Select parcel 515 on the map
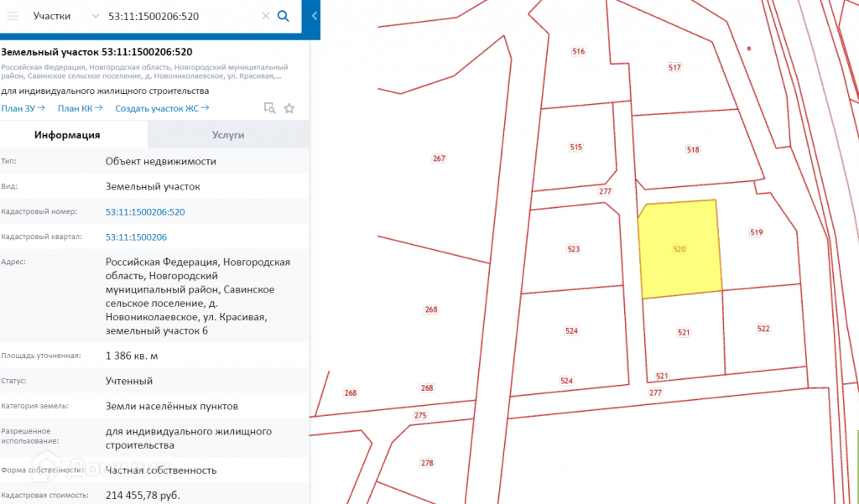The width and height of the screenshot is (859, 504). (575, 147)
